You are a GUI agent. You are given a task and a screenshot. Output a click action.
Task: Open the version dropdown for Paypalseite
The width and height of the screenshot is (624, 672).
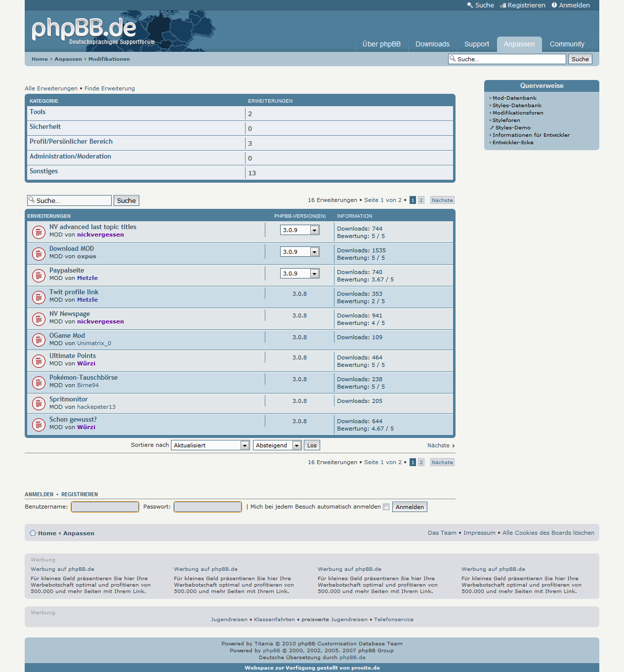(x=300, y=274)
